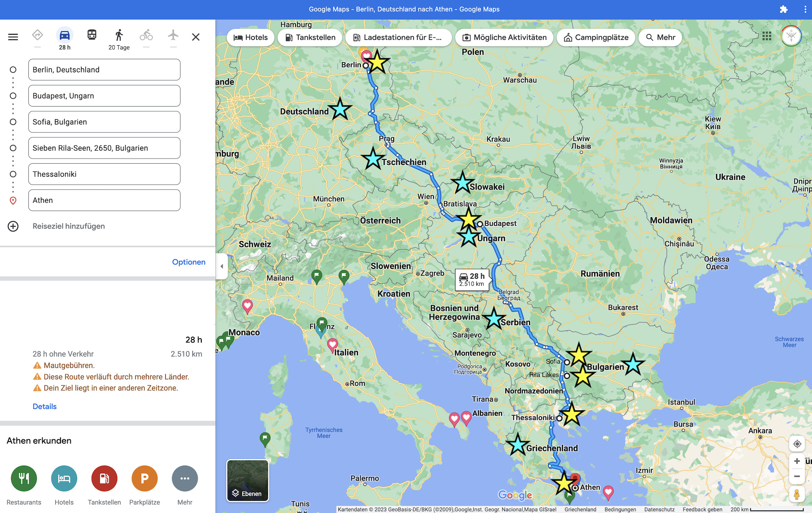
Task: Click the 28 h route summary
Action: coord(194,340)
